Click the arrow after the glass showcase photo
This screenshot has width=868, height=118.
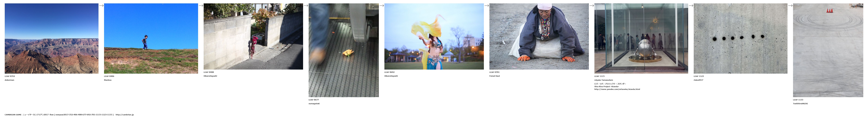[x=691, y=5]
